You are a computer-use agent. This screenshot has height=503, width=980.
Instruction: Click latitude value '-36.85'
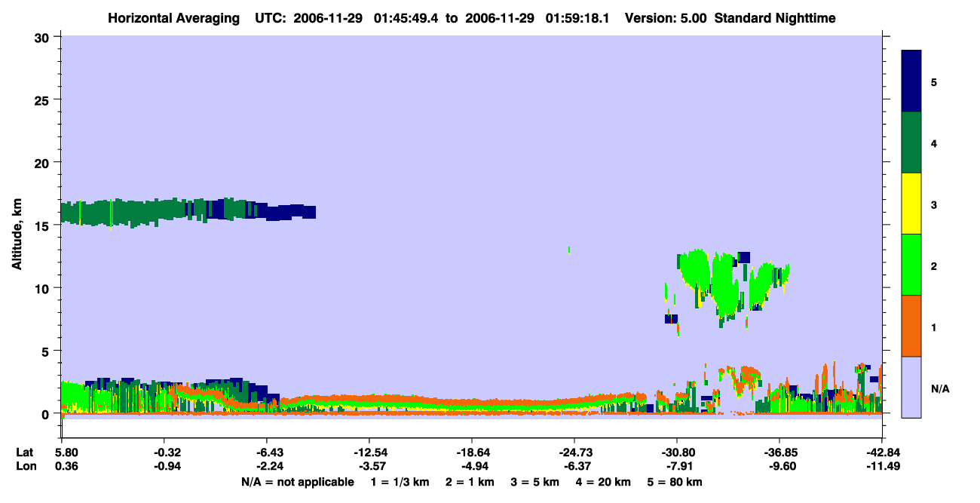(779, 452)
